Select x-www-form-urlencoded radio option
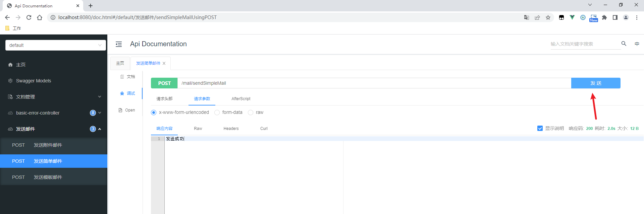Viewport: 644px width, 214px height. tap(154, 113)
